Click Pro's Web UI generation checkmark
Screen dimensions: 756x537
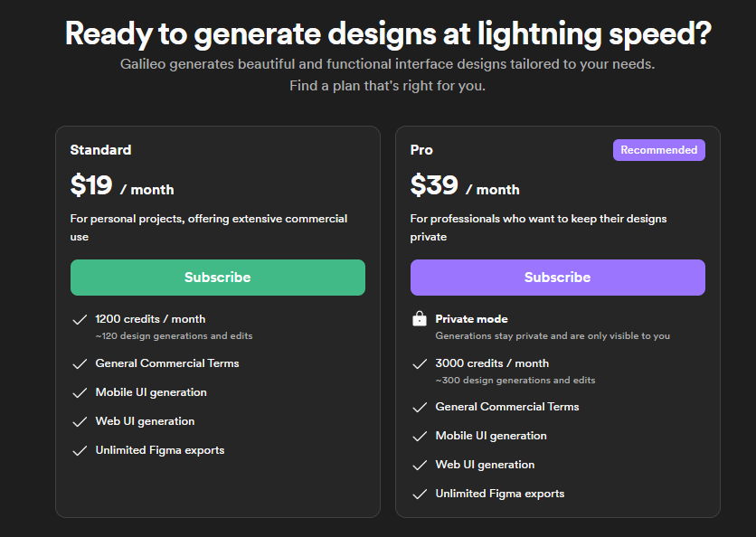[x=419, y=465]
